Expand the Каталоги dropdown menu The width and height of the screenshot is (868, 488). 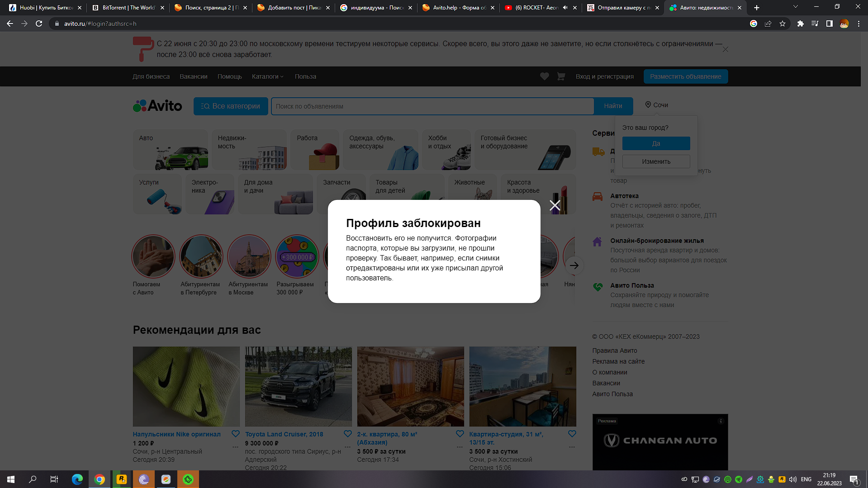[x=268, y=76]
